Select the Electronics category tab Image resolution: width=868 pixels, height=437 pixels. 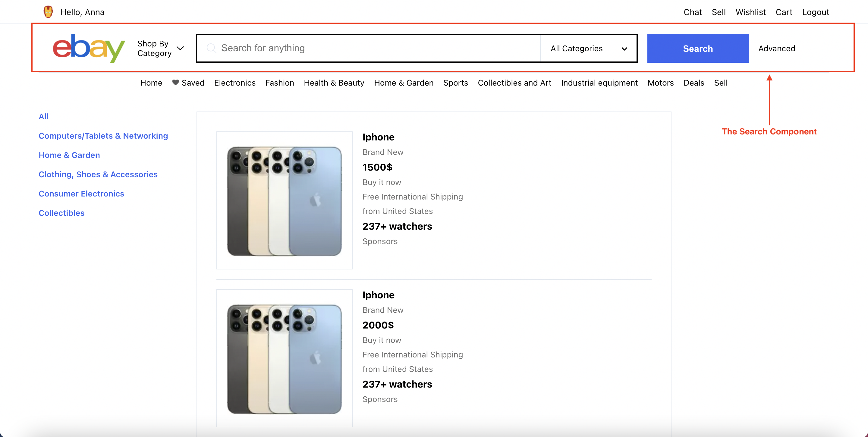tap(234, 83)
